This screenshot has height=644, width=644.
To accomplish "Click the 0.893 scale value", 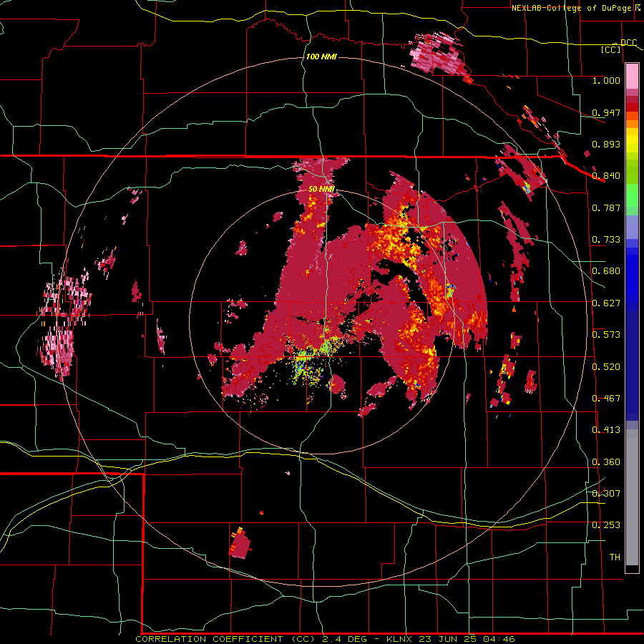I will coord(606,144).
